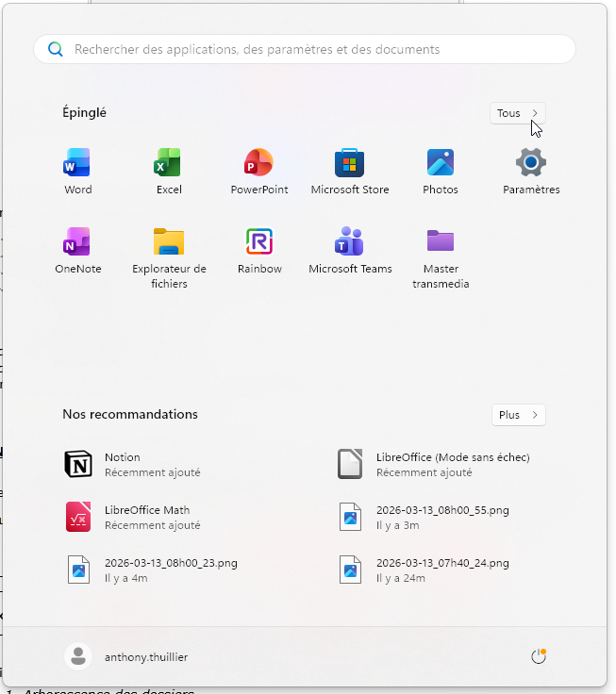Viewport: 616px width, 694px height.
Task: Click the search magnifier icon
Action: pyautogui.click(x=56, y=49)
